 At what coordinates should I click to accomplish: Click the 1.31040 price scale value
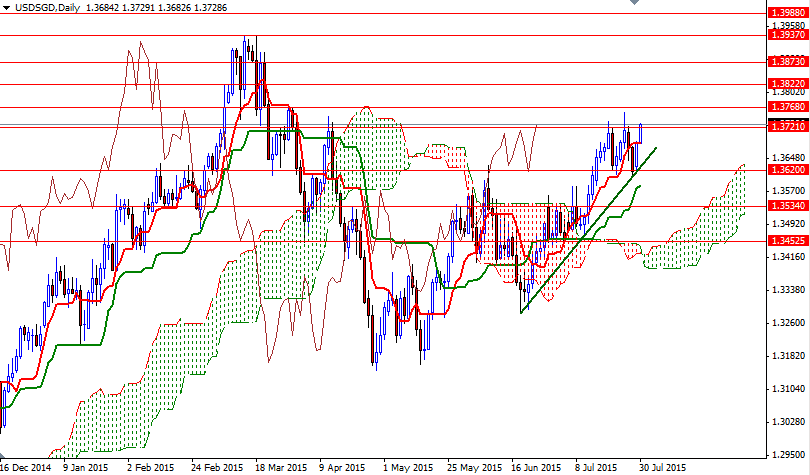point(789,389)
